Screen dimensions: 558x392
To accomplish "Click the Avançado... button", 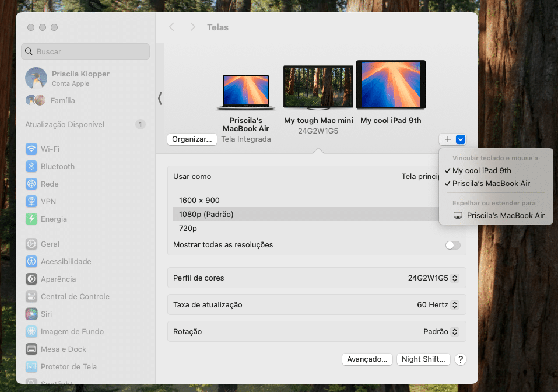I will [x=367, y=359].
